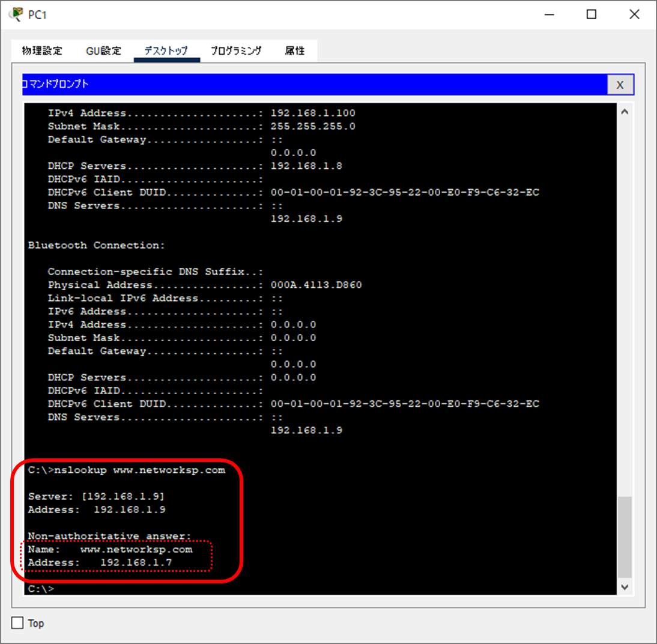Screen dimensions: 657x644
Task: Close the PC1 window
Action: click(x=634, y=14)
